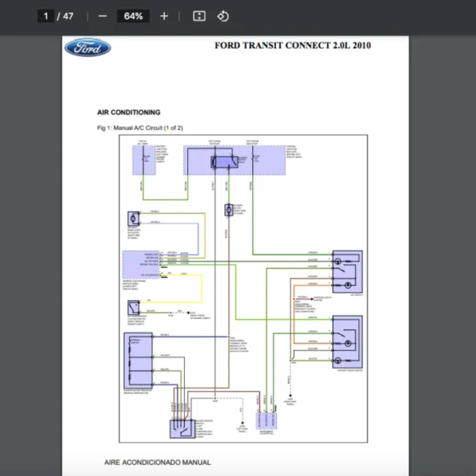This screenshot has width=476, height=476.
Task: Click the zoom out minus button
Action: click(x=102, y=16)
